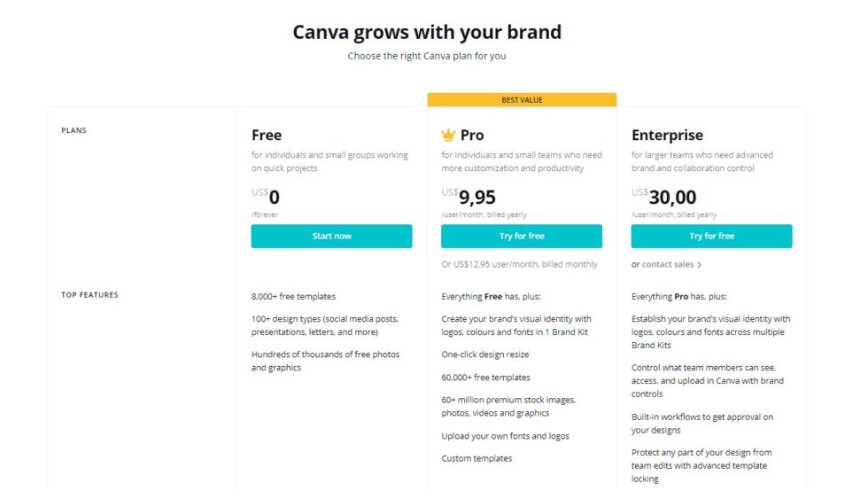Click the 'One-click design resize' feature

pyautogui.click(x=485, y=355)
